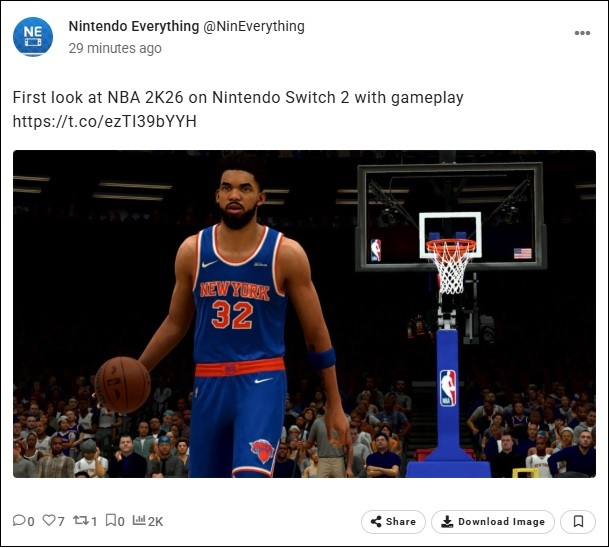Click the Download Image button
This screenshot has width=609, height=548.
coord(493,521)
